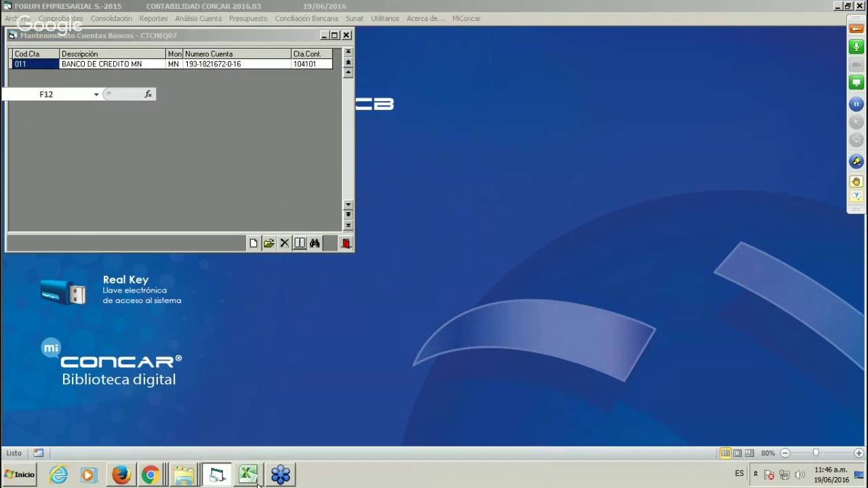Click the page down double arrow
This screenshot has width=868, height=488.
(349, 215)
